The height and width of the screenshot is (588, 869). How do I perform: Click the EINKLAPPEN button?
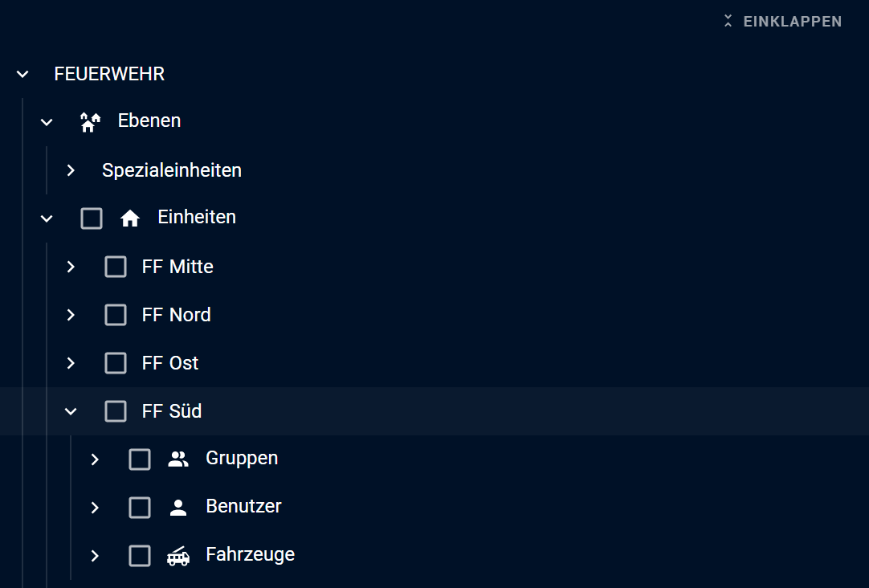(x=782, y=21)
